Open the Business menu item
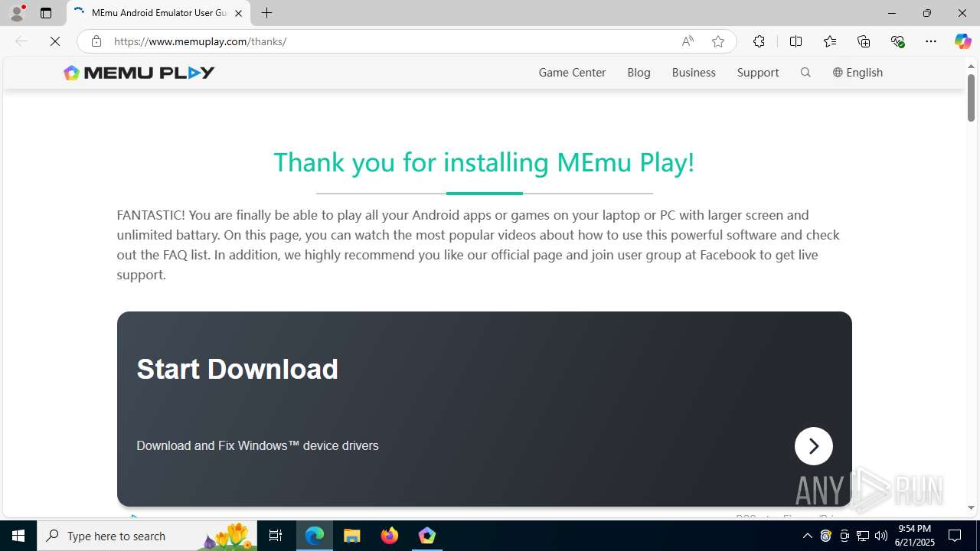 pos(694,73)
